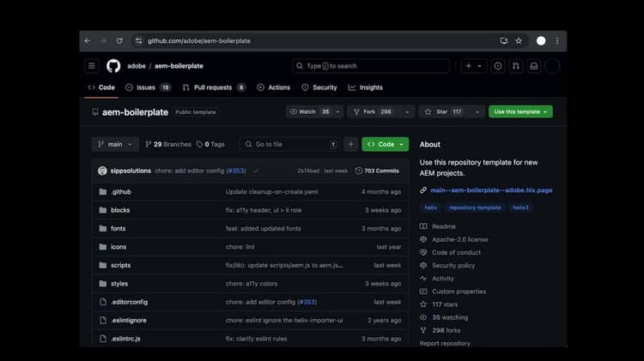
Task: Open the Create new plus dropdown
Action: pyautogui.click(x=473, y=66)
